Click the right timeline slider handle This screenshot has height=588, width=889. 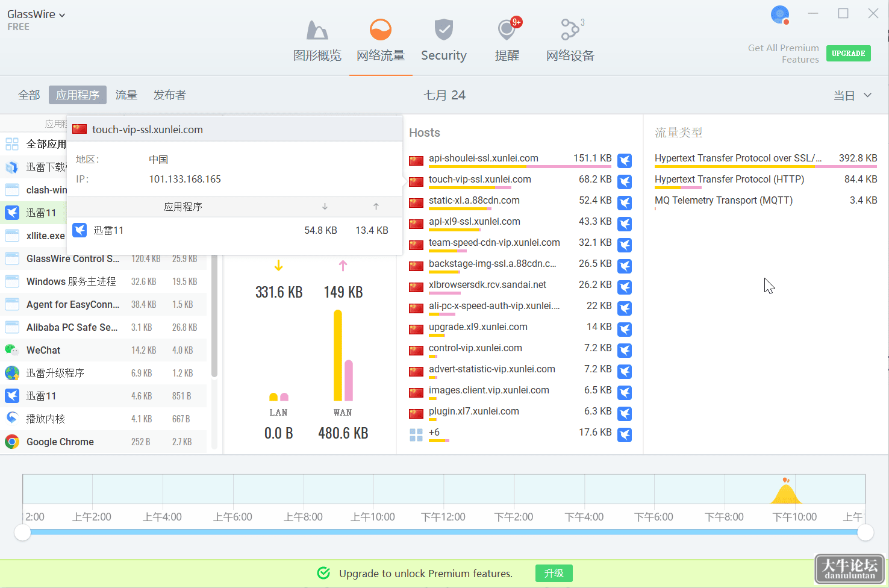(x=866, y=533)
